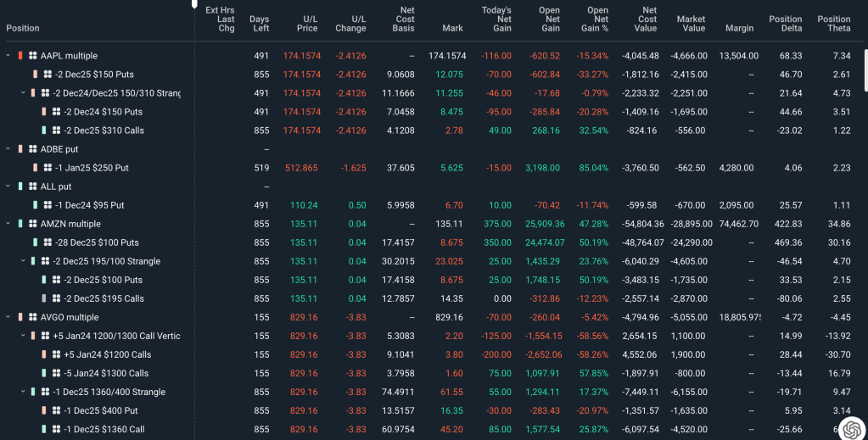This screenshot has height=440, width=868.
Task: Sort by the Position column header
Action: 23,28
